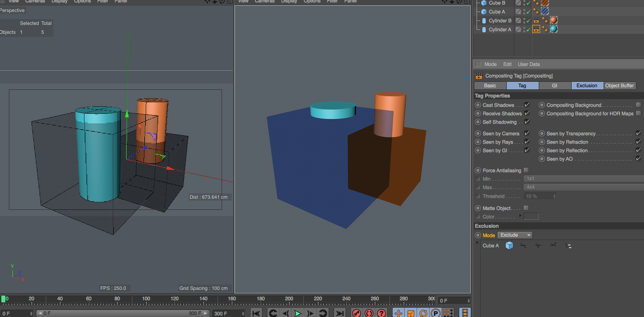Toggle the Cylinder A green enable checkmark
The image size is (644, 317).
528,30
